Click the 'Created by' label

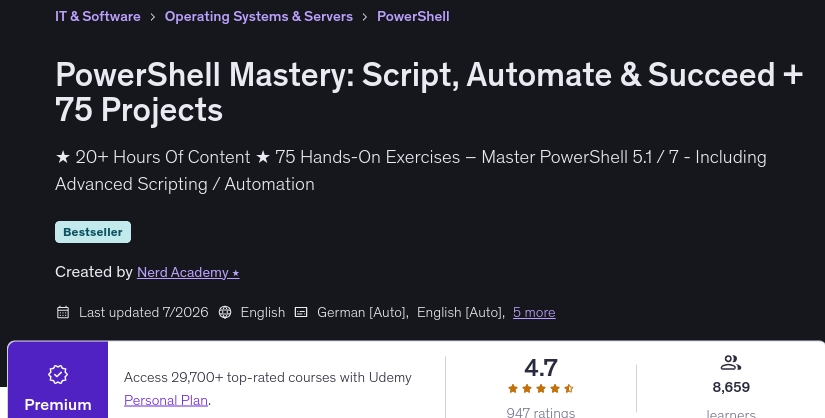94,272
